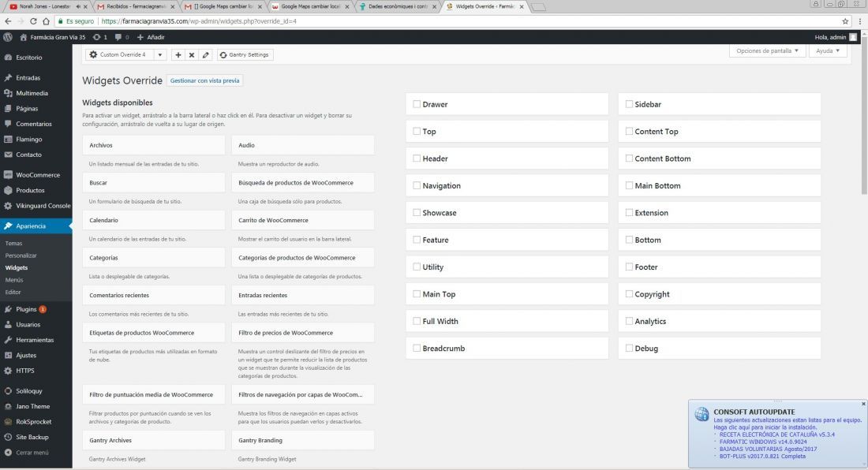The image size is (868, 470).
Task: Click the Farmàcia Gran Via 35 site link
Action: (53, 37)
